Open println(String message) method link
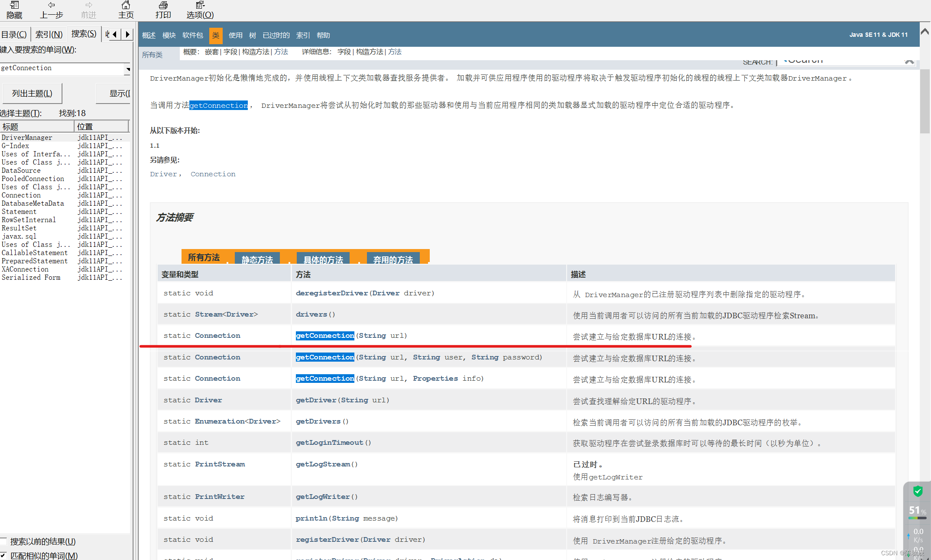This screenshot has width=931, height=560. (x=311, y=518)
